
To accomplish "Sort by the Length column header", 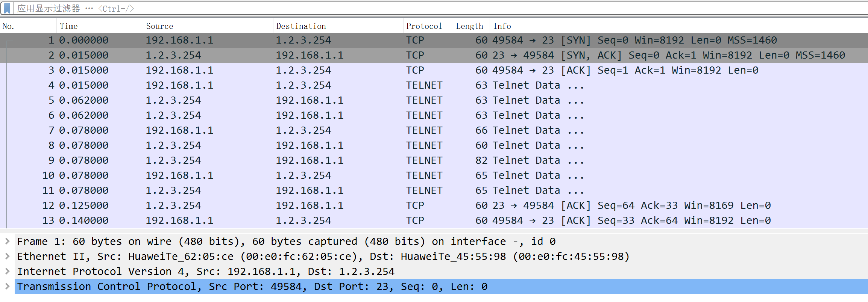I will click(469, 26).
